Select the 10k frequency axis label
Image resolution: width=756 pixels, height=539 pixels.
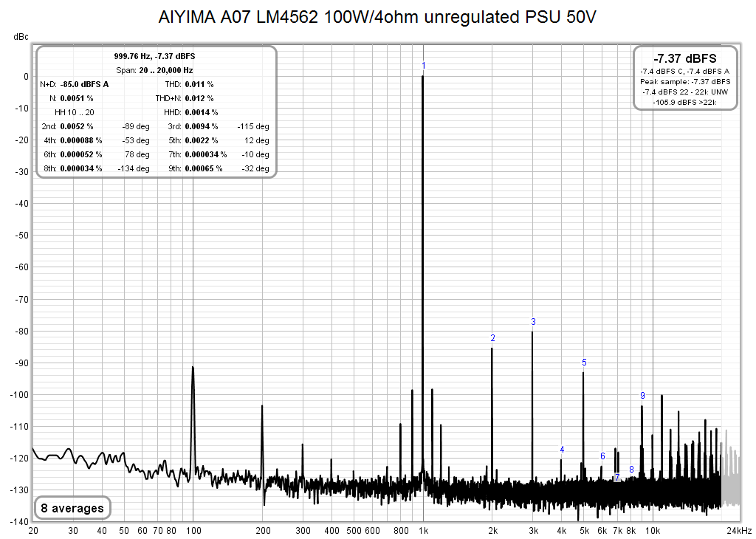pos(653,531)
